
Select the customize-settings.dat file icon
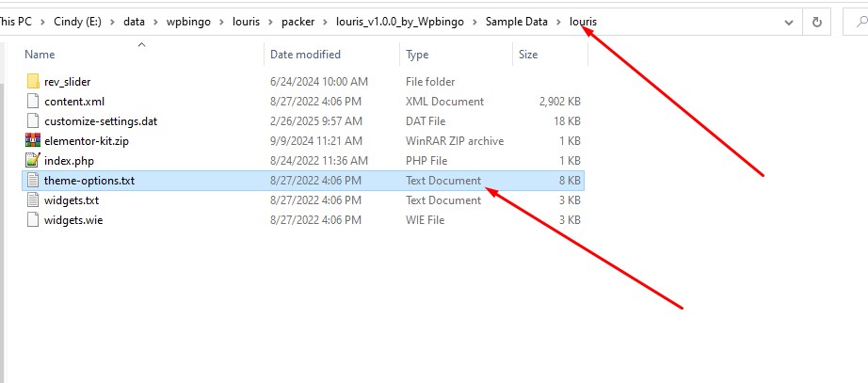(33, 121)
